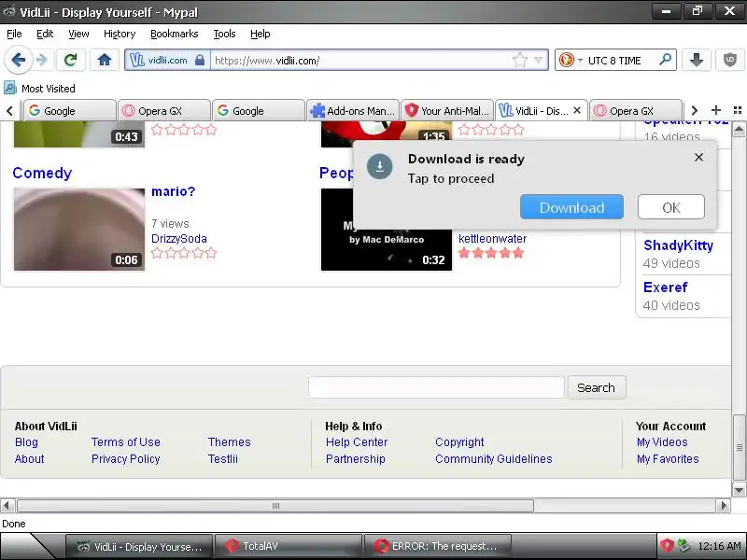Click the footer search input field
The image size is (747, 560).
pos(436,387)
